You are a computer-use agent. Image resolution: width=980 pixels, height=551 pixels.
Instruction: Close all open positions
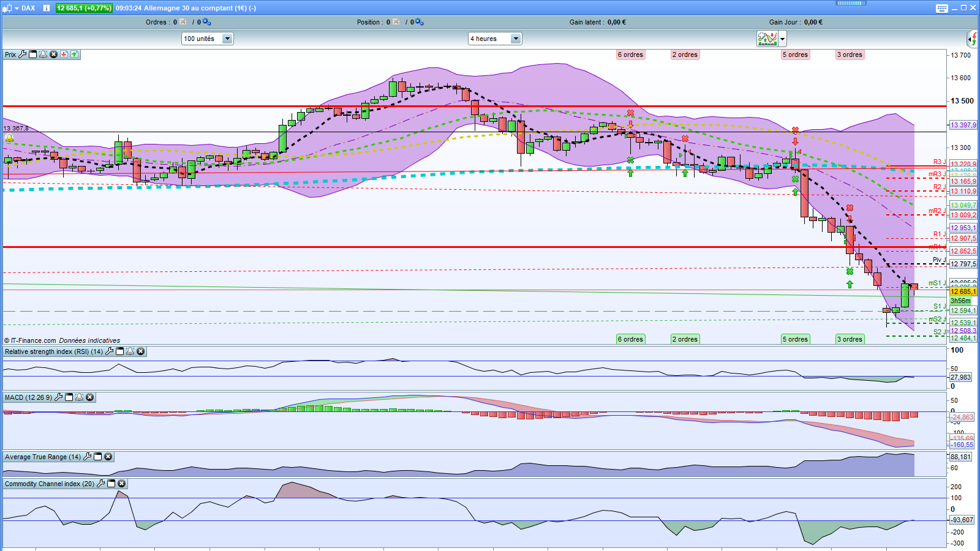(396, 22)
